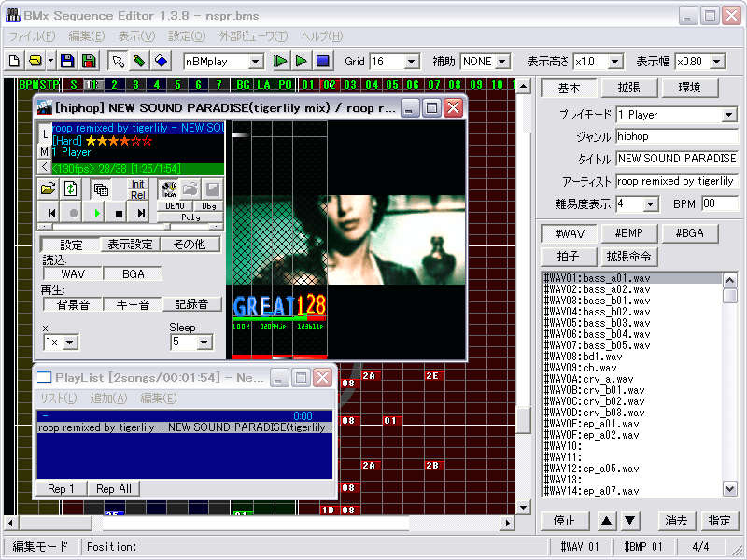
Task: Click the Save floppy disk icon
Action: tap(67, 62)
